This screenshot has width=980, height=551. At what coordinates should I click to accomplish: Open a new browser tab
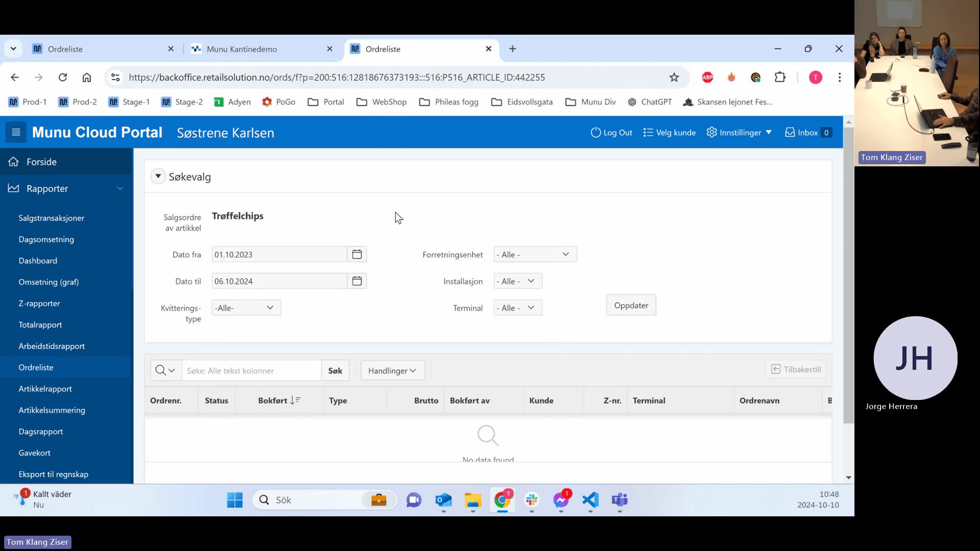coord(512,49)
